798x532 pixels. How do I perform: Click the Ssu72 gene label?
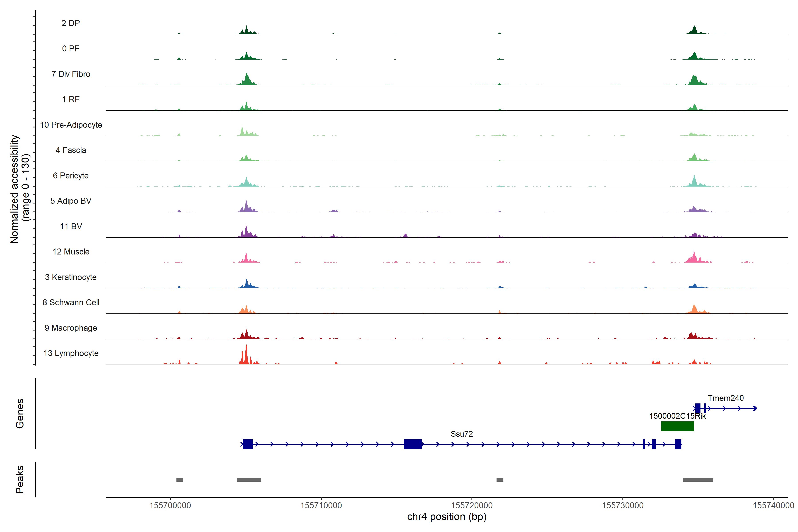pos(462,434)
